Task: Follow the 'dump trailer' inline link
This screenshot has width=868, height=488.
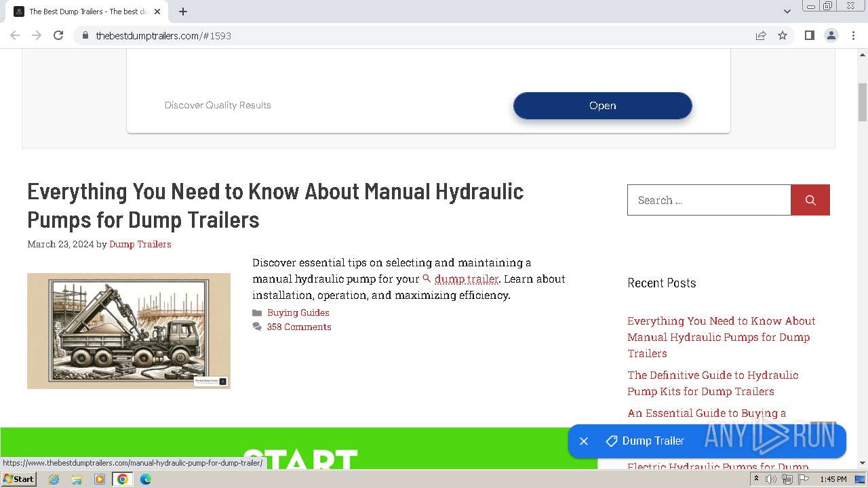Action: point(467,279)
